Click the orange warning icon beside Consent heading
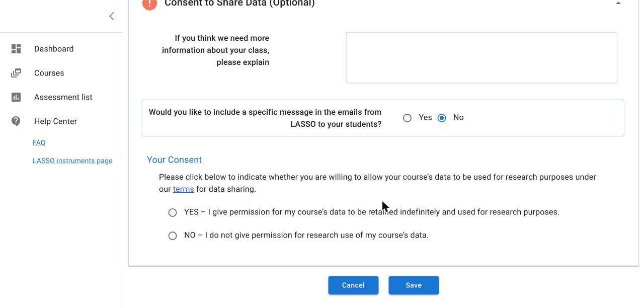This screenshot has width=644, height=308. point(149,4)
